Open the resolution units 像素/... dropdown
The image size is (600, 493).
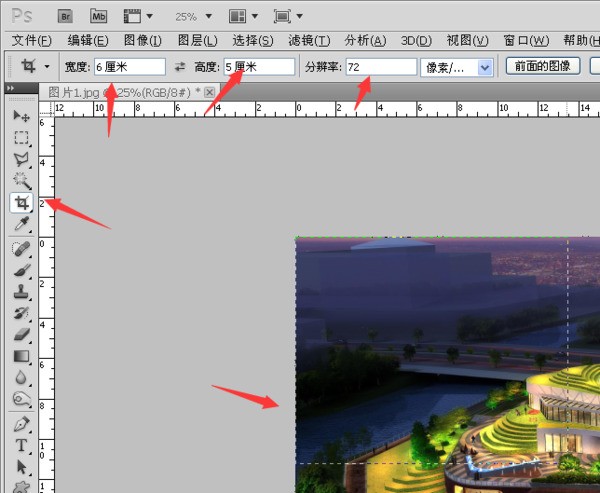tap(486, 67)
